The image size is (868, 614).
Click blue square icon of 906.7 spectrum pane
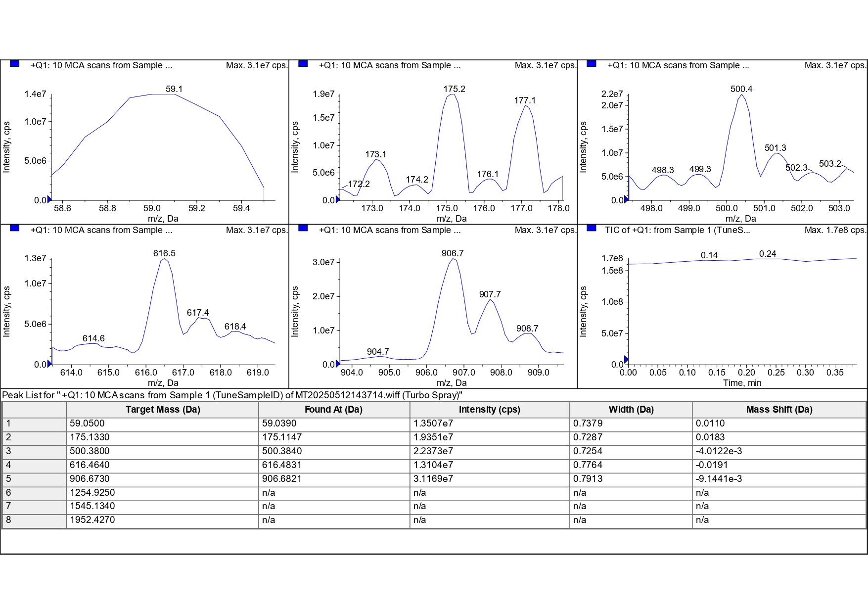pos(303,228)
